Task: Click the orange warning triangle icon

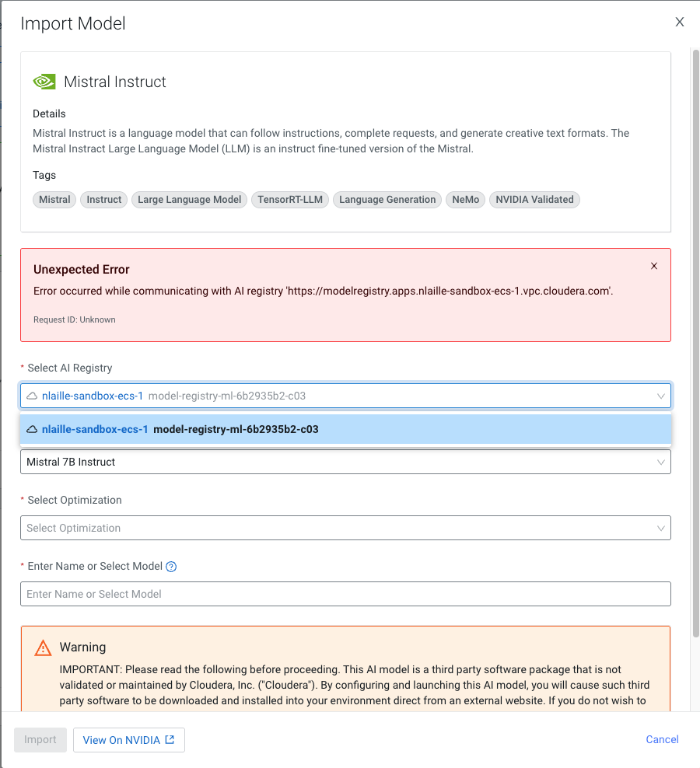Action: pyautogui.click(x=43, y=648)
